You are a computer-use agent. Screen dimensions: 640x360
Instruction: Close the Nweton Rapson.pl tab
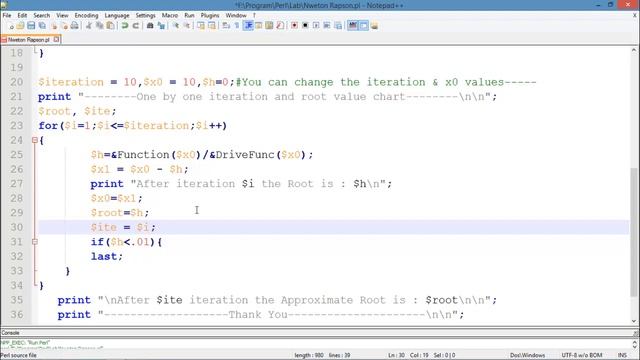(x=56, y=40)
